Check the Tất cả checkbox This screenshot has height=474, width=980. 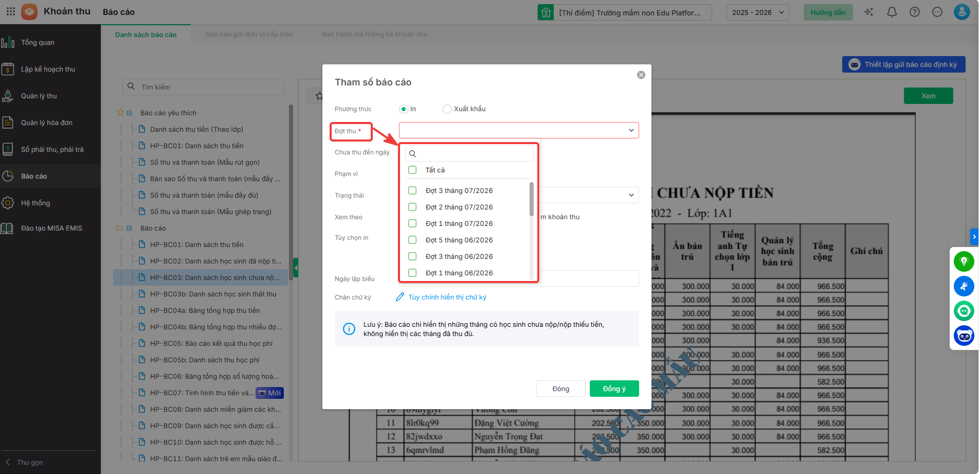click(x=412, y=170)
